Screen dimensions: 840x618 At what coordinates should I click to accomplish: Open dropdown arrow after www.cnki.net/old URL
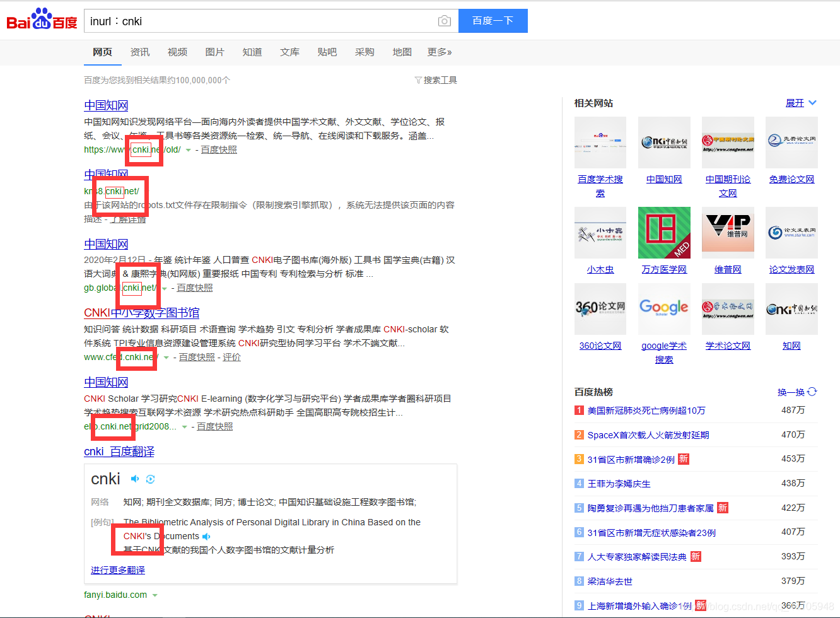pyautogui.click(x=188, y=150)
